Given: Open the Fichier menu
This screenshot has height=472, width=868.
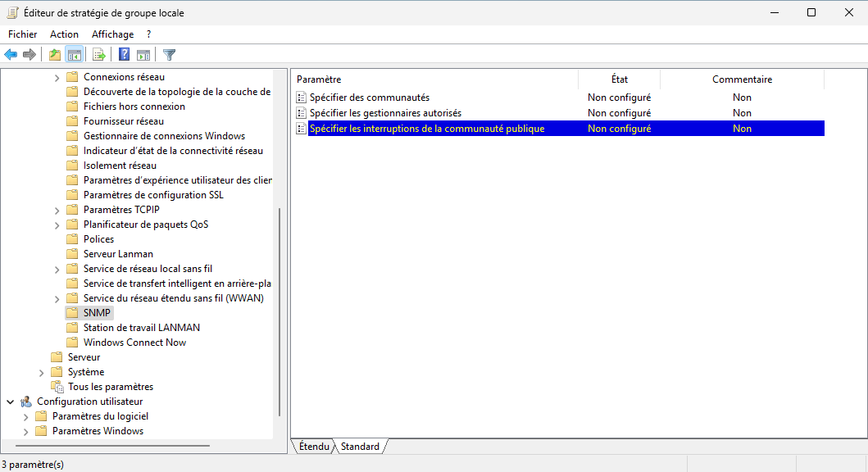Looking at the screenshot, I should pos(23,34).
